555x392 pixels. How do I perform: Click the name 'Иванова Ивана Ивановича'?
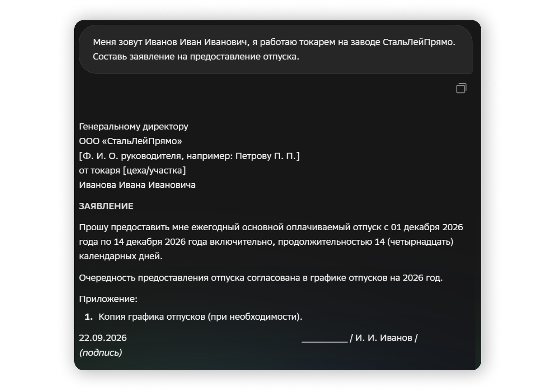[x=137, y=185]
